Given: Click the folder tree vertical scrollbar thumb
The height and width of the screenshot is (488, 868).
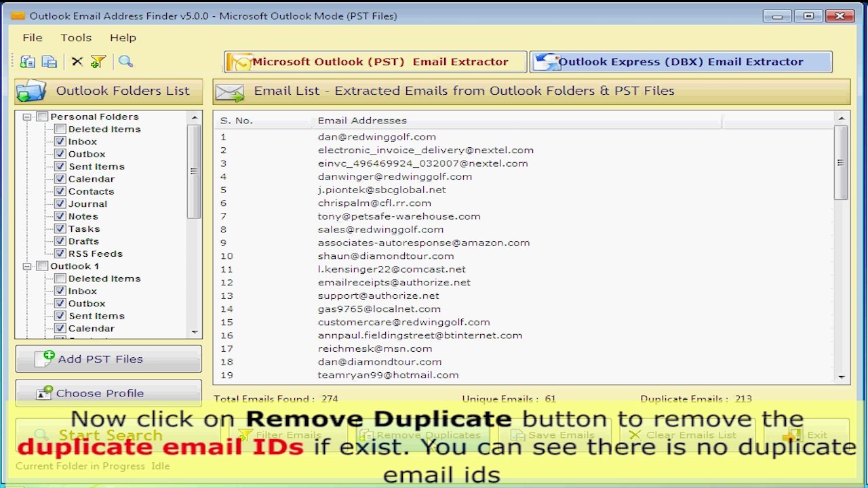Looking at the screenshot, I should pos(195,171).
